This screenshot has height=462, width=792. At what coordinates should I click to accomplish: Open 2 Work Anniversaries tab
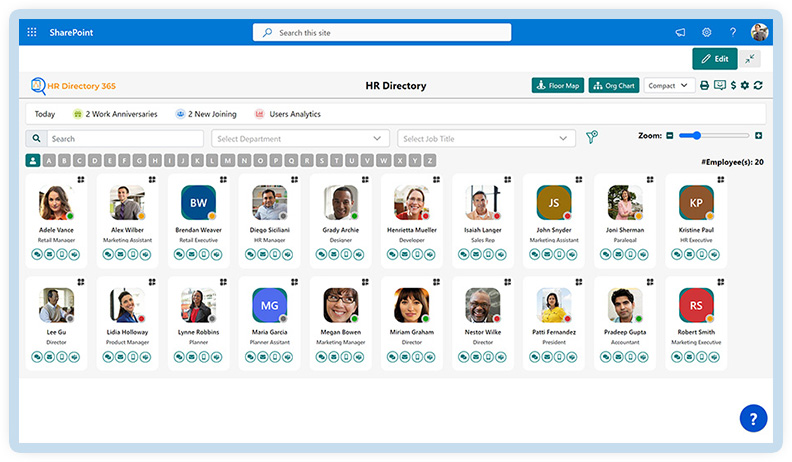click(x=115, y=114)
